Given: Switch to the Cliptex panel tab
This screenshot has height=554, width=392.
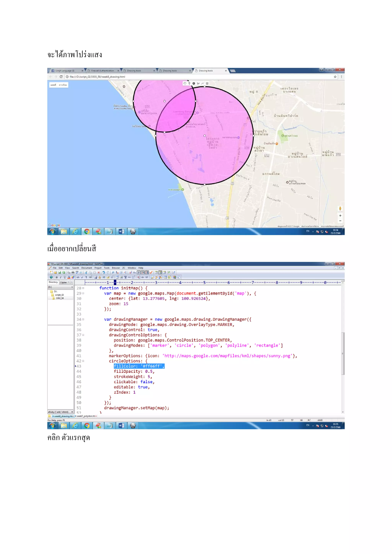Looking at the screenshot, I should [x=64, y=282].
